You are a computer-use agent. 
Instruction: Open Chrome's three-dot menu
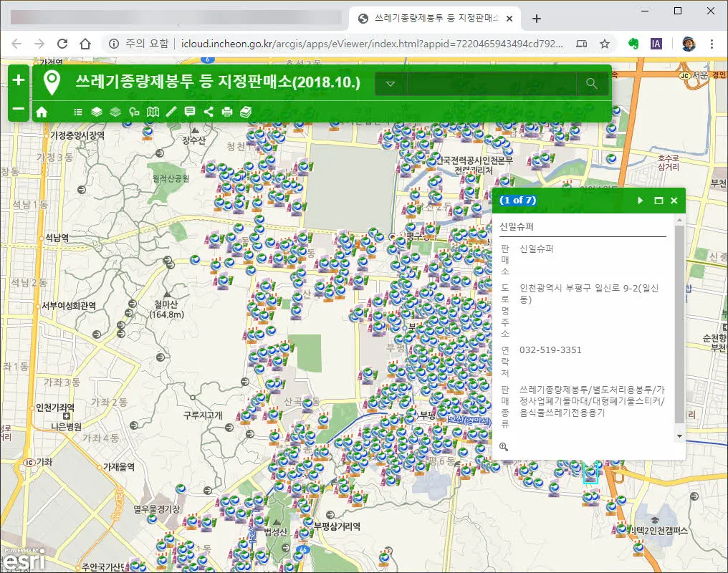click(712, 43)
